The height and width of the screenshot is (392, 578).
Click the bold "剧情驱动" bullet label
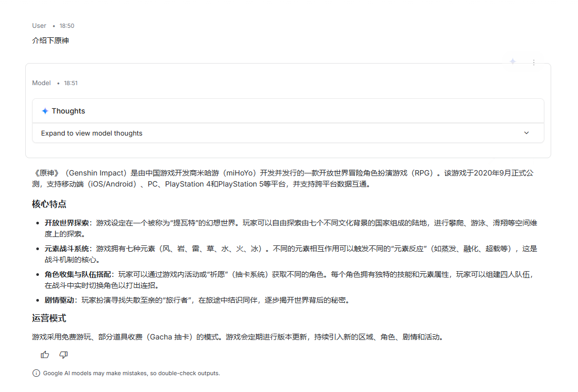click(x=59, y=300)
